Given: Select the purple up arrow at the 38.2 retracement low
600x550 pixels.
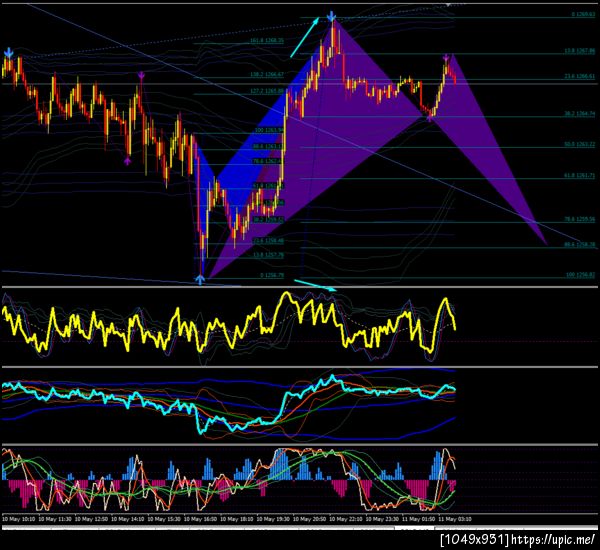Looking at the screenshot, I should click(x=430, y=118).
